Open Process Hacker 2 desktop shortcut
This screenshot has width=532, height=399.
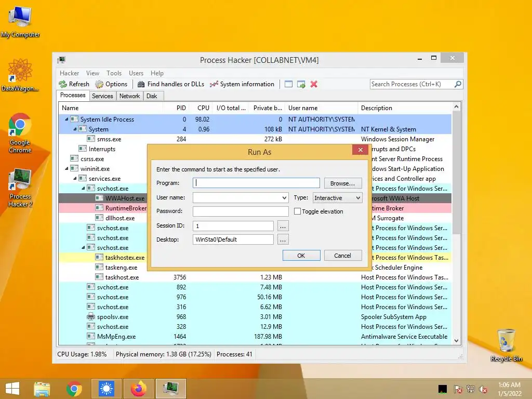point(20,187)
